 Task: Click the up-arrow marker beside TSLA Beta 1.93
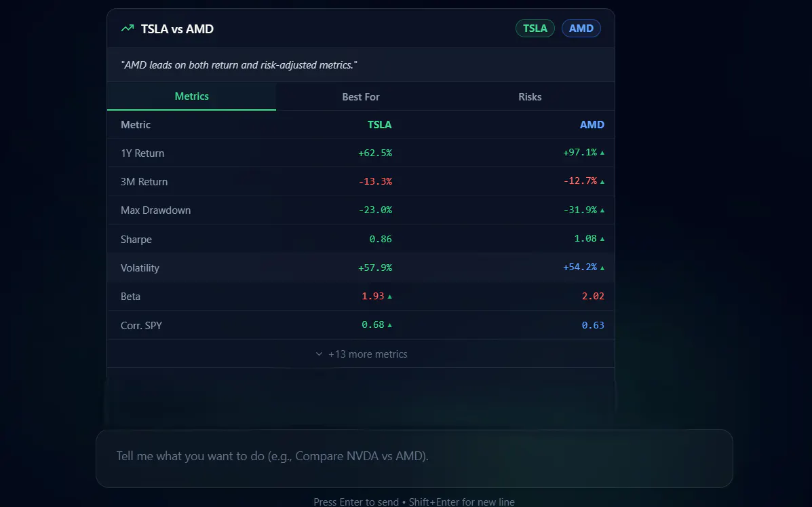tap(389, 297)
